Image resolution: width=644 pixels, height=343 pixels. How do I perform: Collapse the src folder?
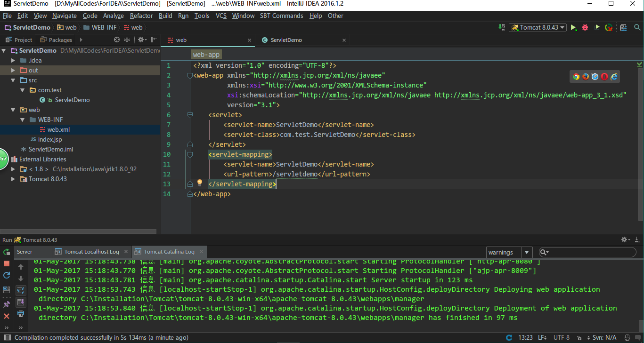[14, 80]
